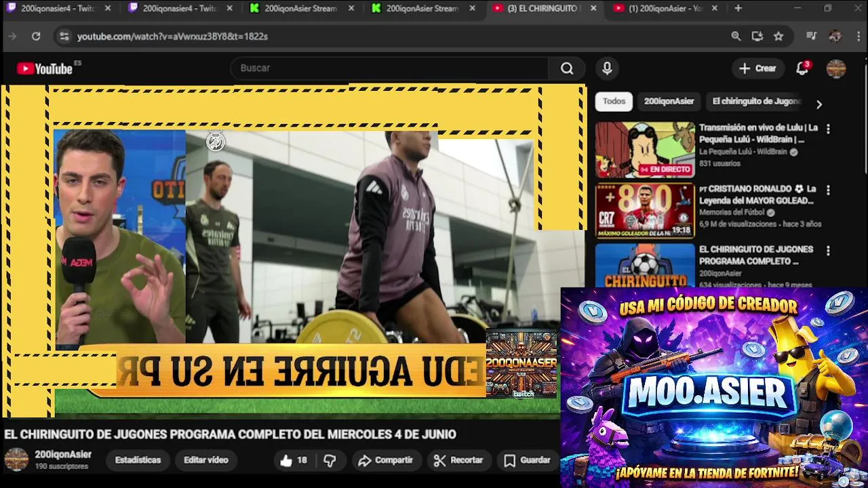Open options menu for Chiringuito programa completo video
This screenshot has width=868, height=488.
click(827, 251)
